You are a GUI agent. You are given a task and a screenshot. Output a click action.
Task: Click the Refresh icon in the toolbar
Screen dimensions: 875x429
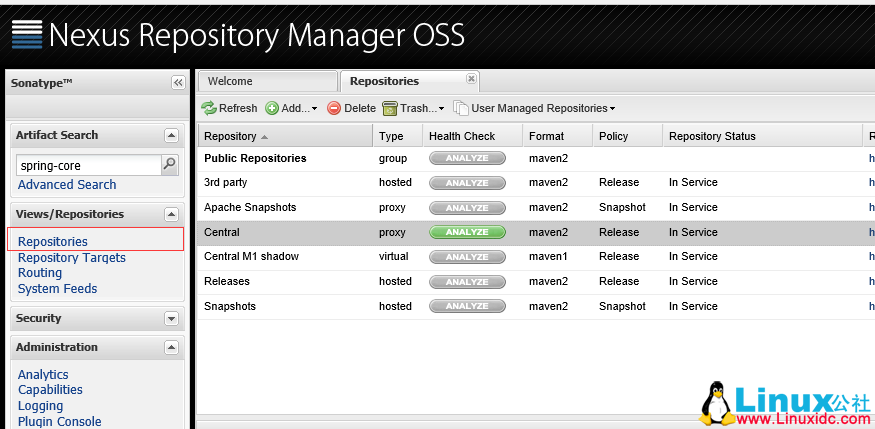pyautogui.click(x=209, y=108)
